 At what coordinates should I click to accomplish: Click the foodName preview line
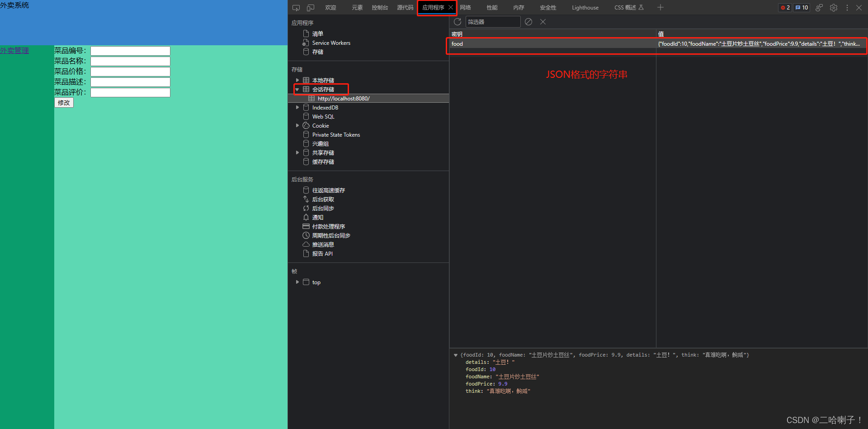click(x=502, y=377)
